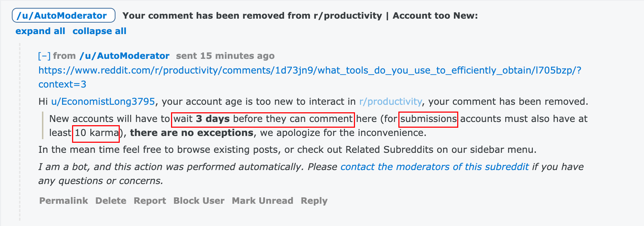Click the "Your comment has been removed" subject title
The width and height of the screenshot is (644, 226).
pyautogui.click(x=300, y=16)
